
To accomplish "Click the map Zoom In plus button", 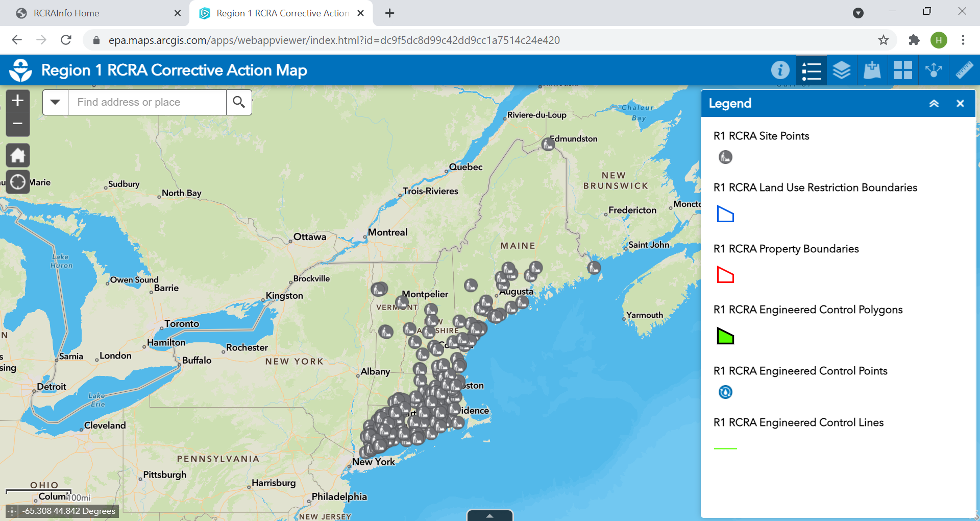I will click(x=18, y=101).
